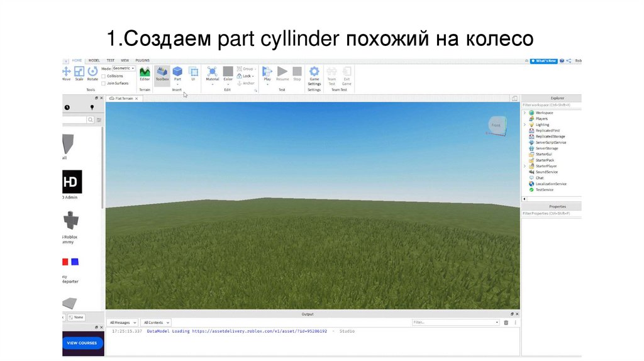This screenshot has width=644, height=361.
Task: Open the All Contexts dropdown
Action: coord(156,323)
